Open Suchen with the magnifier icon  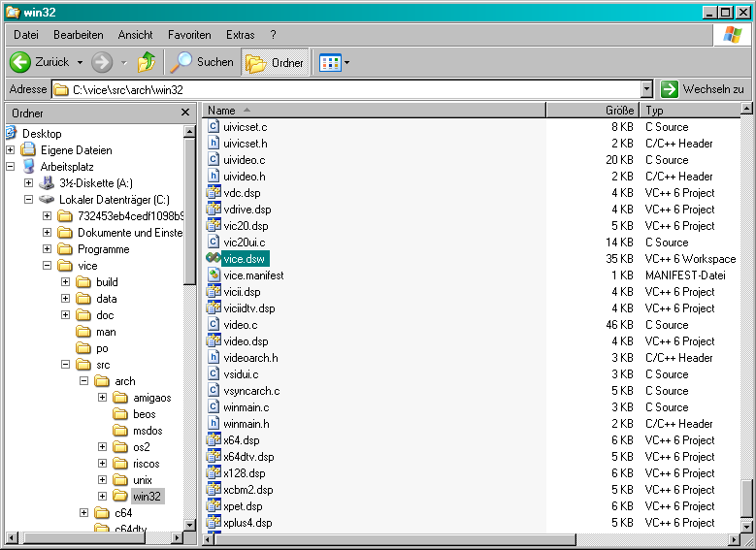(181, 62)
